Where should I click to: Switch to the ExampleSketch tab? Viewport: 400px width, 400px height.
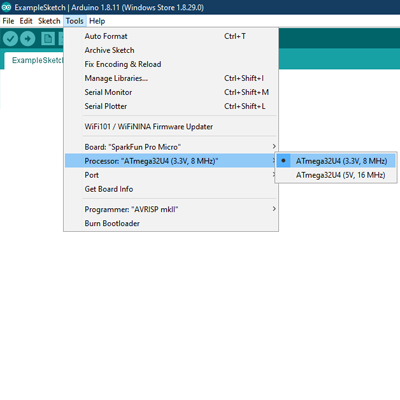35,60
